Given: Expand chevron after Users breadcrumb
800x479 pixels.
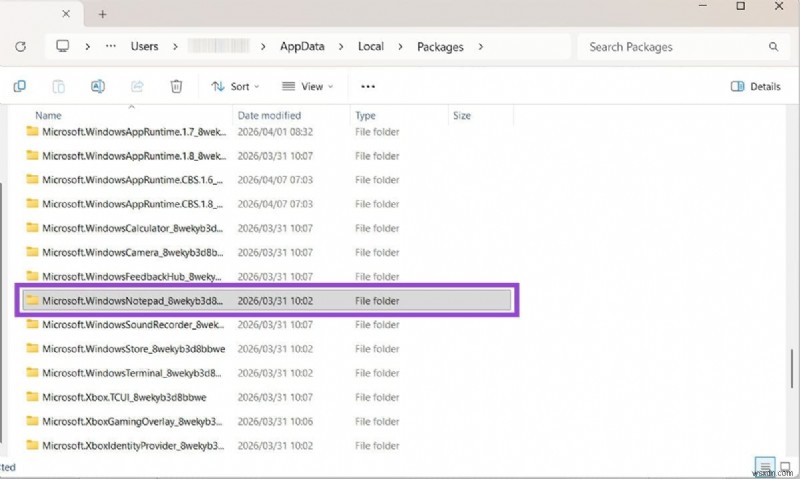Looking at the screenshot, I should point(175,47).
